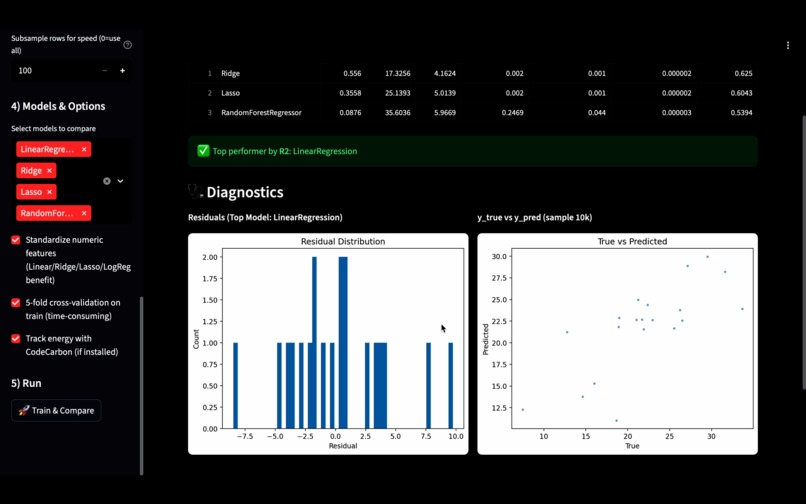Decrease subsample rows with the minus button

click(x=104, y=70)
